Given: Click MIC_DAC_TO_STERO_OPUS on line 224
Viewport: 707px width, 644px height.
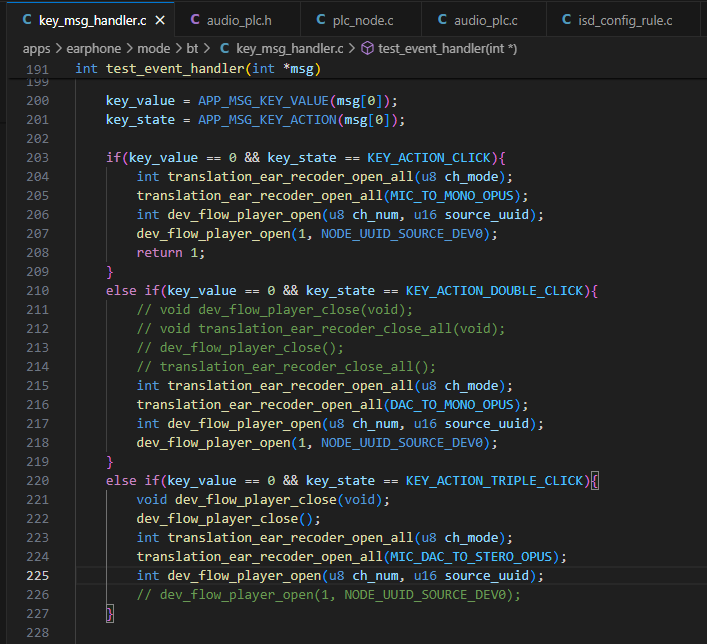Looking at the screenshot, I should click(x=471, y=557).
